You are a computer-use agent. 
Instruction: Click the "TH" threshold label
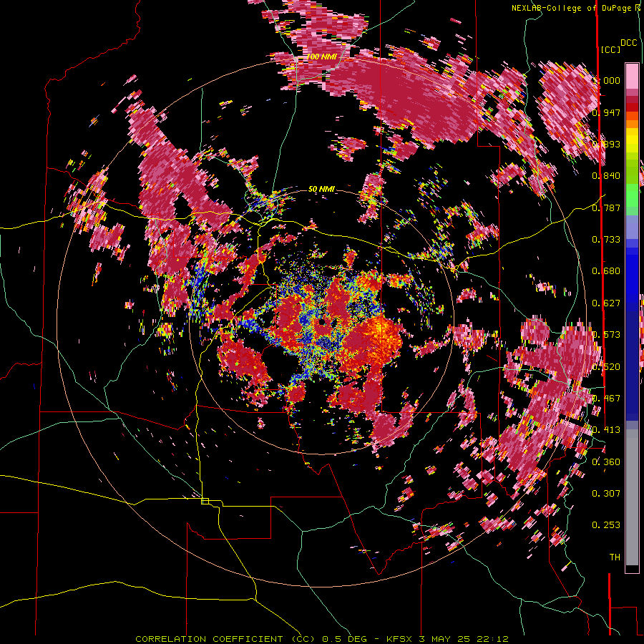click(615, 557)
